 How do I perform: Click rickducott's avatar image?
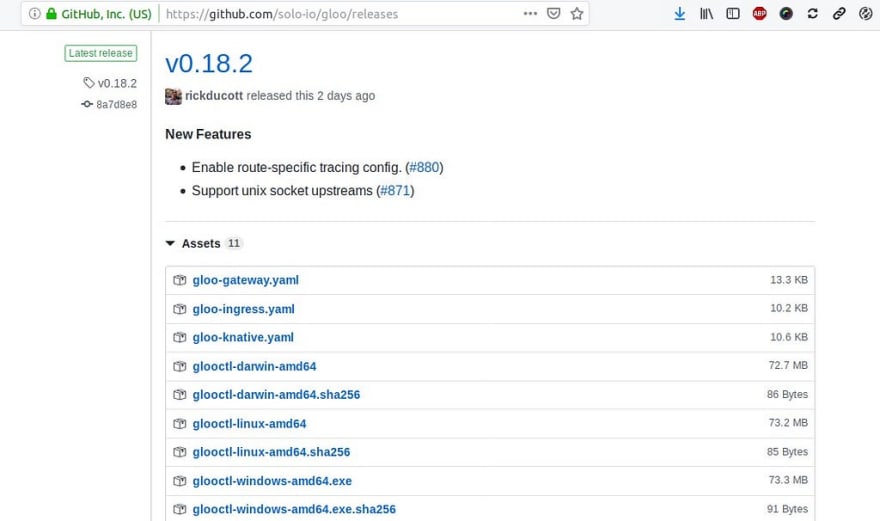[x=173, y=96]
